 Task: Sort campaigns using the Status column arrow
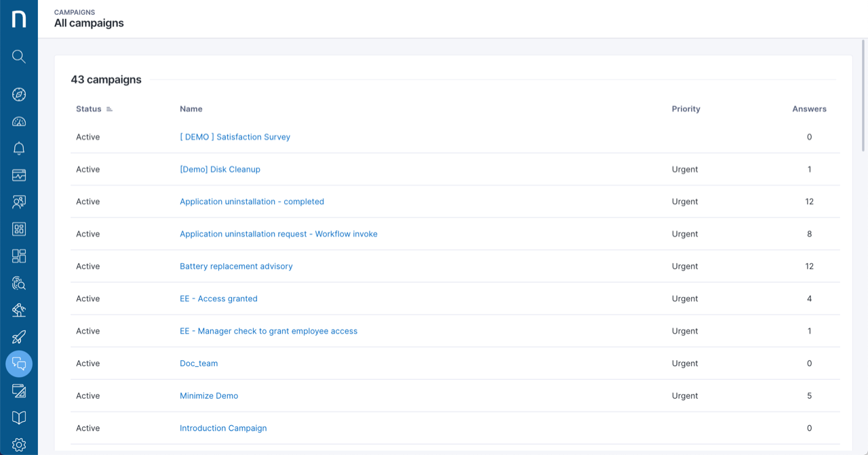[110, 108]
